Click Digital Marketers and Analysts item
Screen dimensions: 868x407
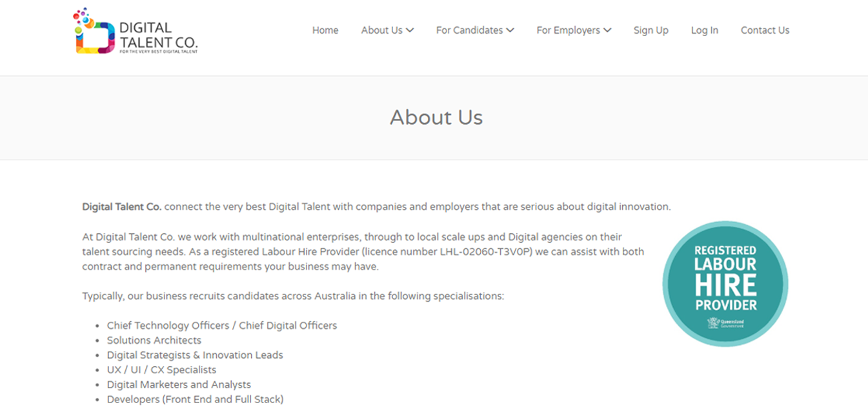pos(179,385)
